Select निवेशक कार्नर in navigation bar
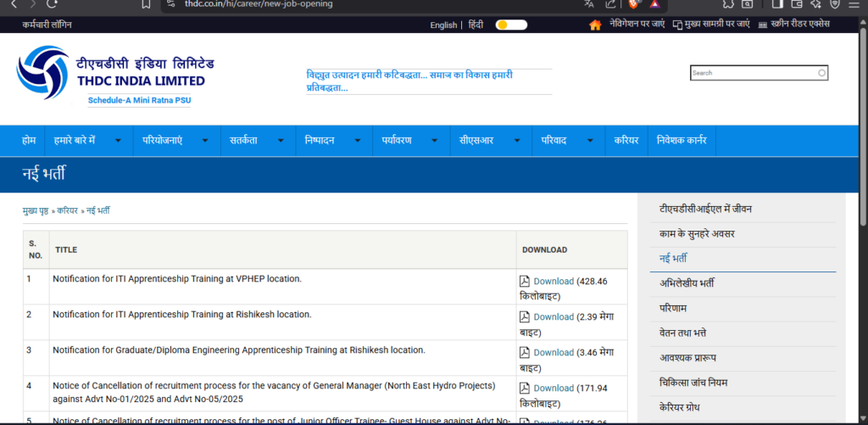 (x=681, y=141)
